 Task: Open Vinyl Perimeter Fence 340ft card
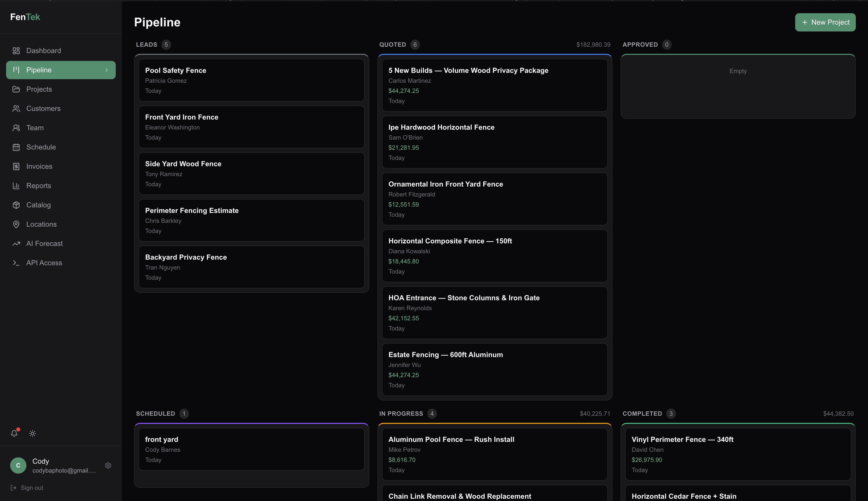[738, 454]
